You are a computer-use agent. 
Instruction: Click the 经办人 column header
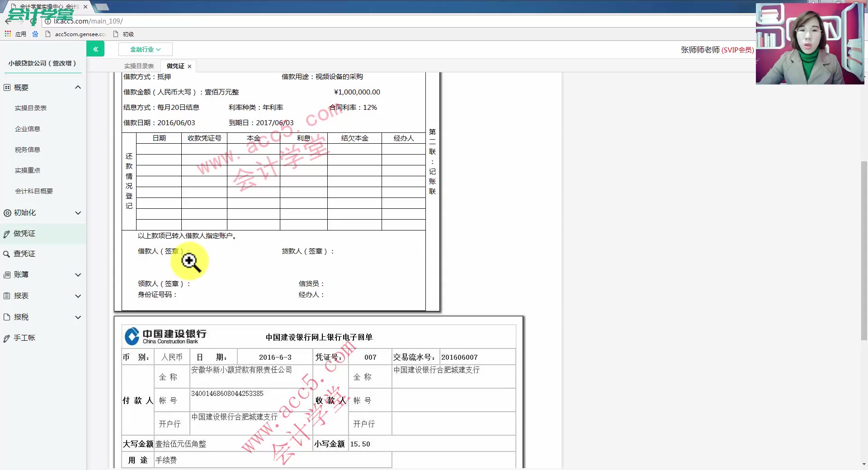[403, 138]
